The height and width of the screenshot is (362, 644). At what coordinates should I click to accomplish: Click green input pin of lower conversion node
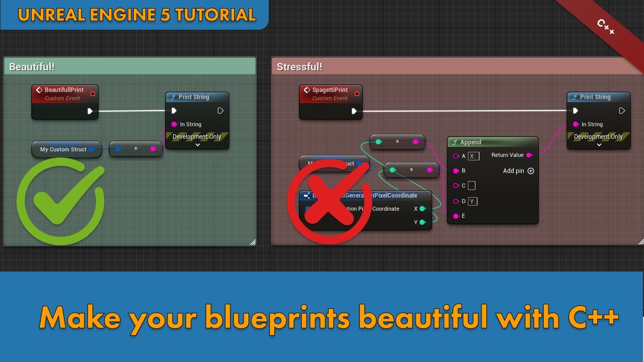click(x=393, y=170)
